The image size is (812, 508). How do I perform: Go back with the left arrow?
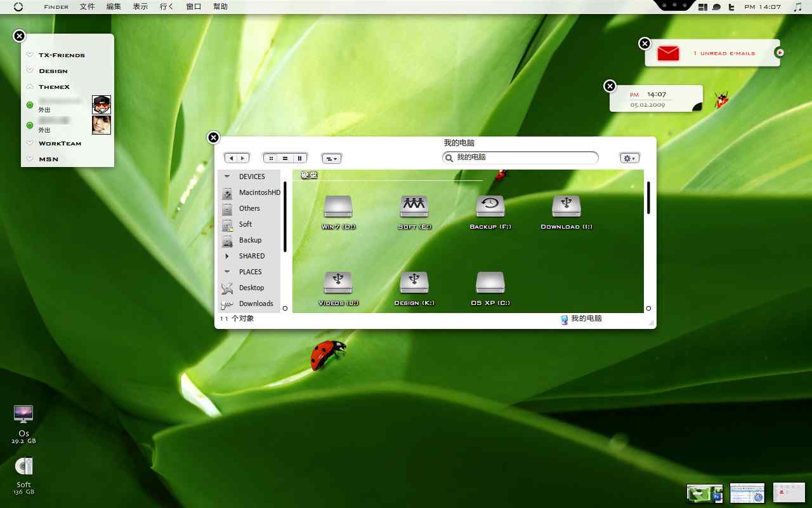pyautogui.click(x=231, y=158)
